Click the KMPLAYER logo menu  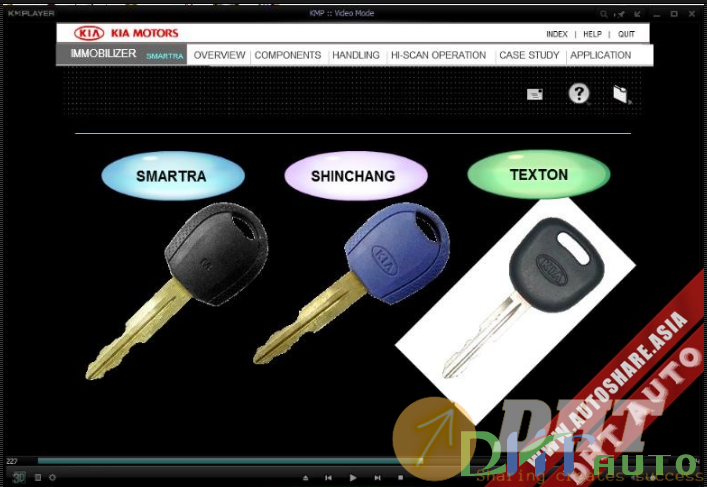point(31,14)
